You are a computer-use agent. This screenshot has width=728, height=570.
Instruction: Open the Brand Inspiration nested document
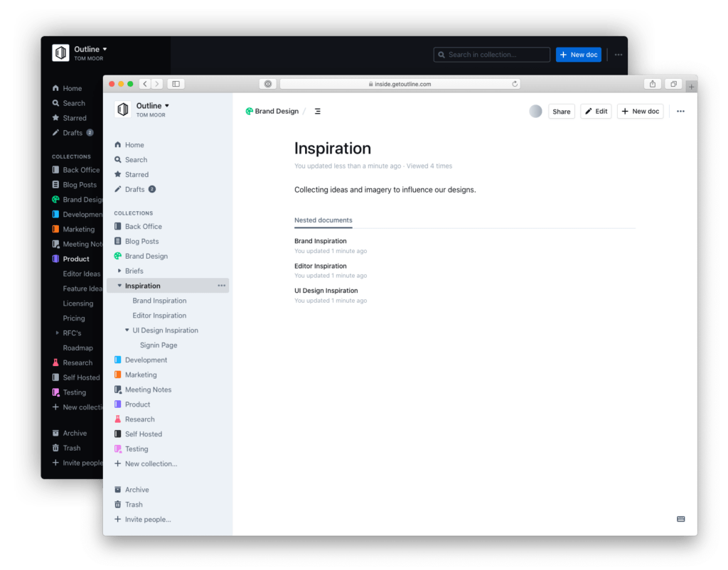[321, 241]
